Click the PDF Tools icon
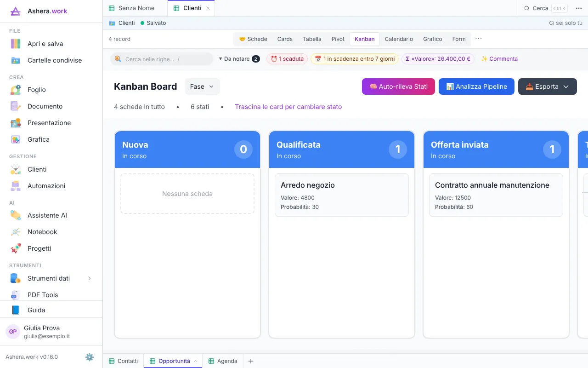 (16, 295)
